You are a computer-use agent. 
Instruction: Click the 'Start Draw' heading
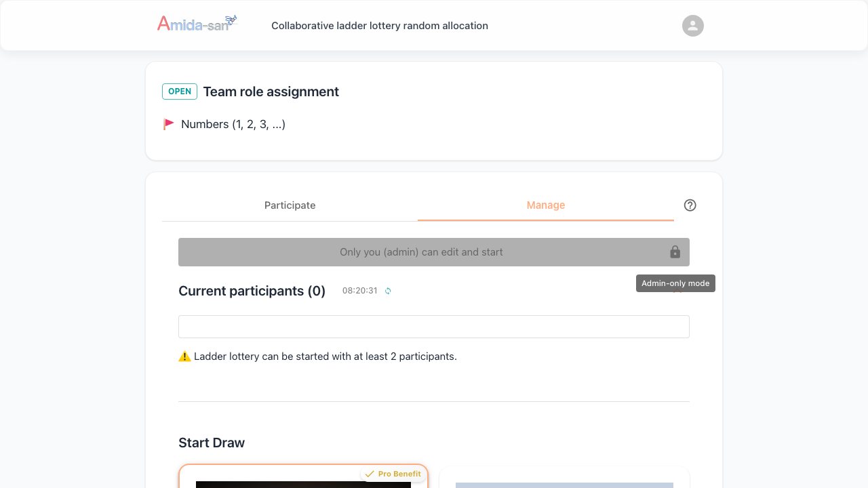[x=212, y=443]
